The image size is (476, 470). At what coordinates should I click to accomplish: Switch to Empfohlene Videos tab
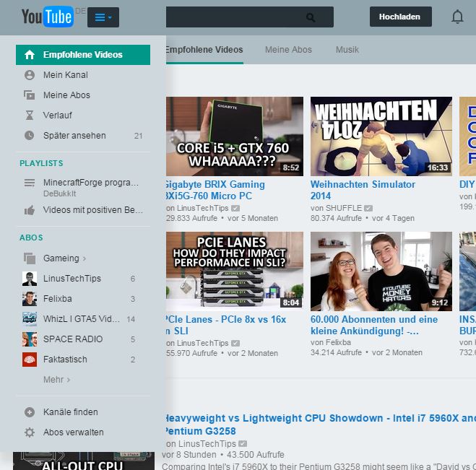[x=204, y=50]
